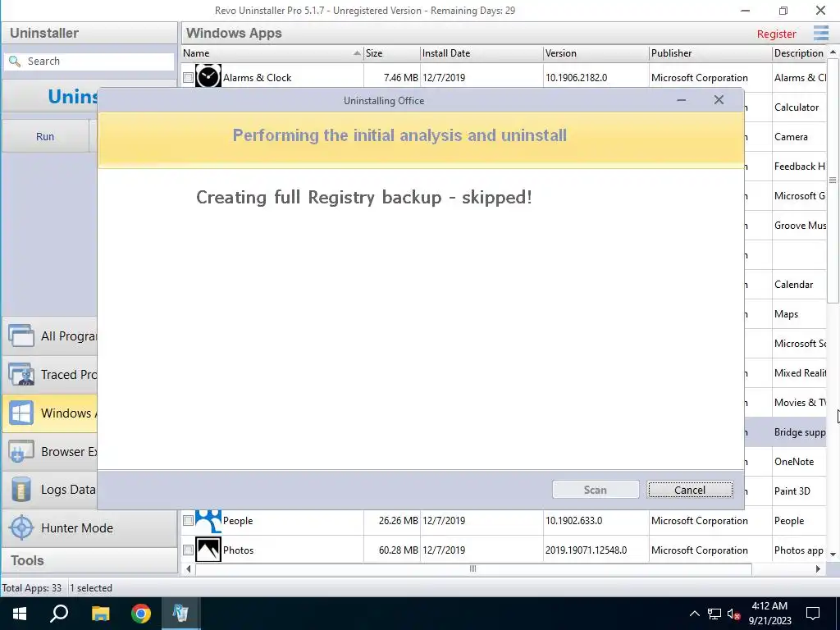The width and height of the screenshot is (840, 630).
Task: Click the Uninstaller section header
Action: click(89, 33)
